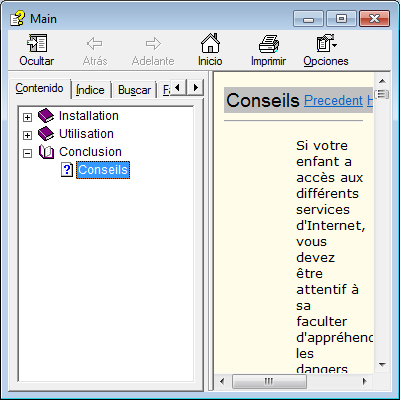Click the vertical scrollbar down arrow
The image size is (400, 400).
pyautogui.click(x=382, y=365)
